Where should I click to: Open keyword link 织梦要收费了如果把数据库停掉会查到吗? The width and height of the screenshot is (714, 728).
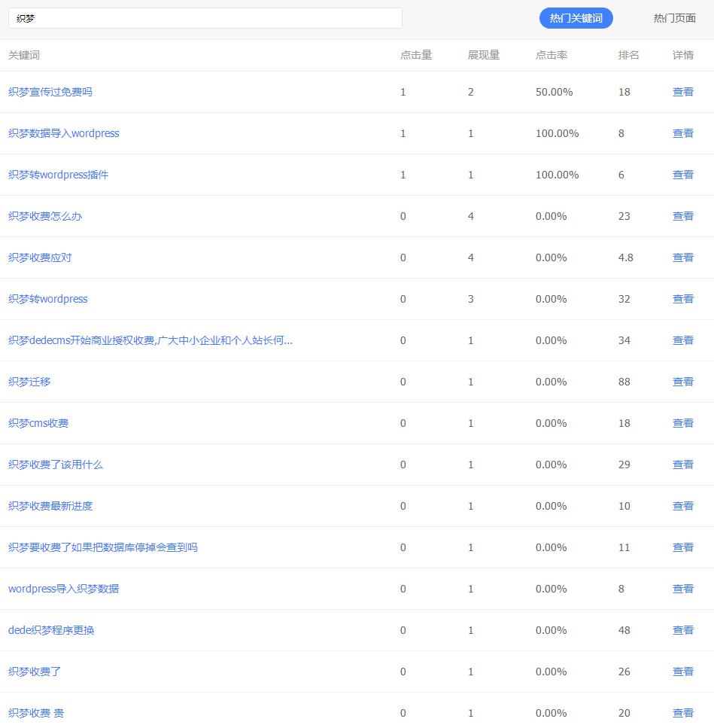pyautogui.click(x=103, y=547)
